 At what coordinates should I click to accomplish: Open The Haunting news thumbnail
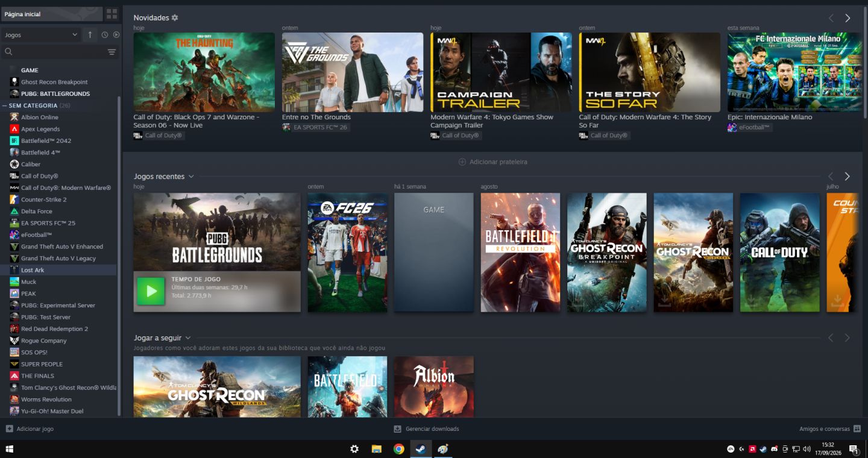204,72
